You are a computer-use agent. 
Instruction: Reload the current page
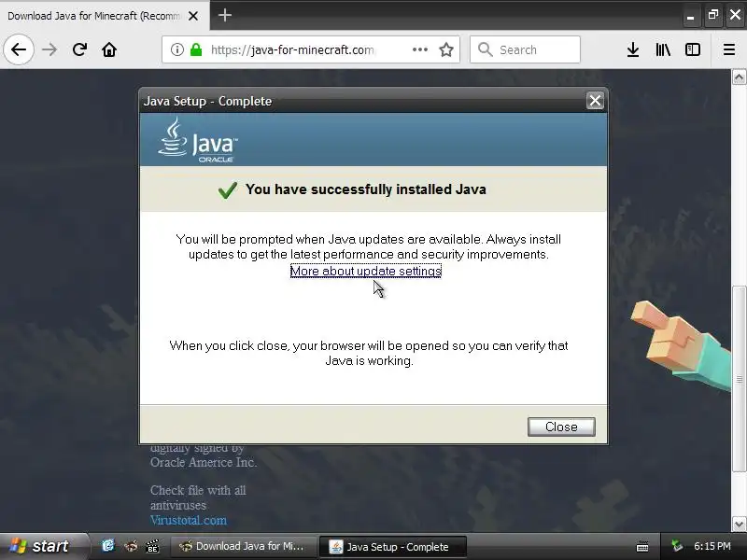(79, 49)
